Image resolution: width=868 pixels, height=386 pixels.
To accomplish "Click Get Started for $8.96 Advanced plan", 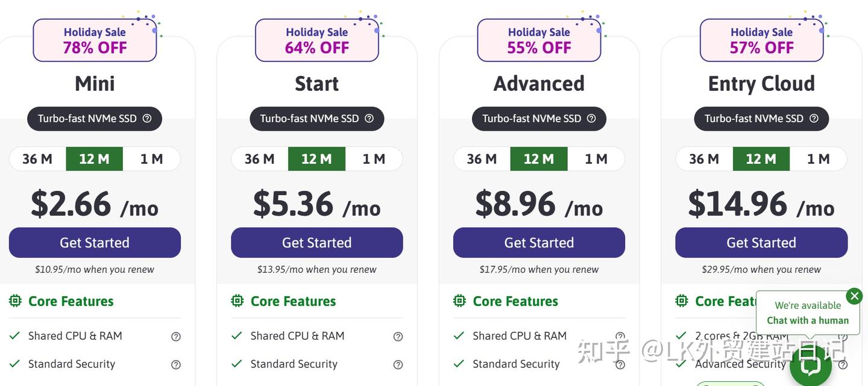I will pyautogui.click(x=539, y=243).
